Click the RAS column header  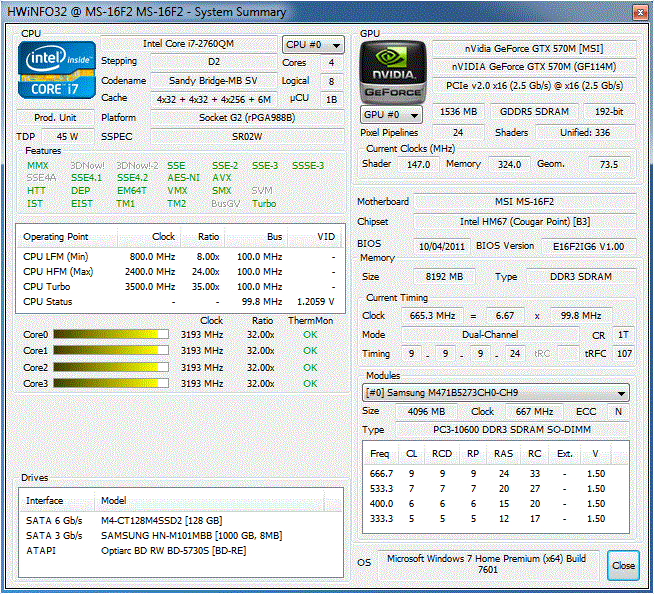503,453
